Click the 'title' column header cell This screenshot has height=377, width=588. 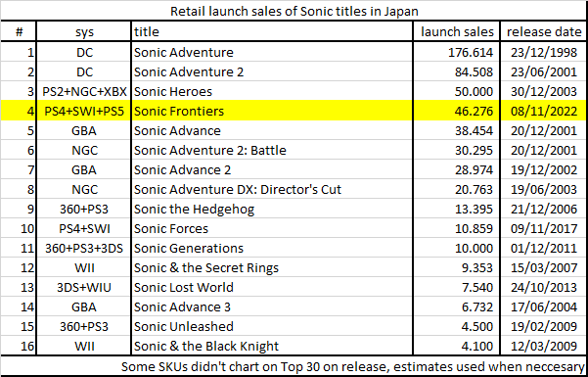(x=272, y=31)
